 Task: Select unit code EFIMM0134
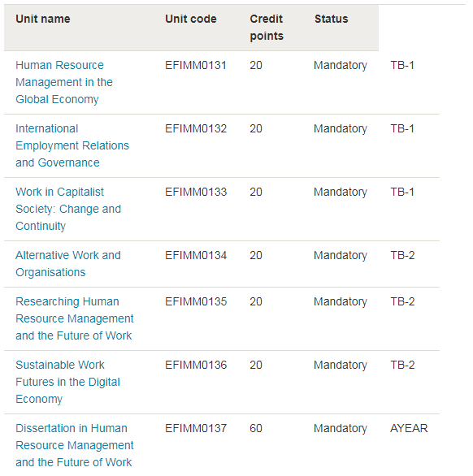point(196,255)
